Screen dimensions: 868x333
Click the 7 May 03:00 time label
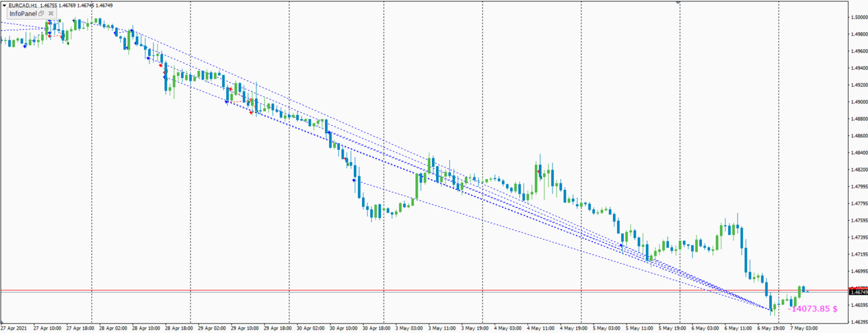804,328
